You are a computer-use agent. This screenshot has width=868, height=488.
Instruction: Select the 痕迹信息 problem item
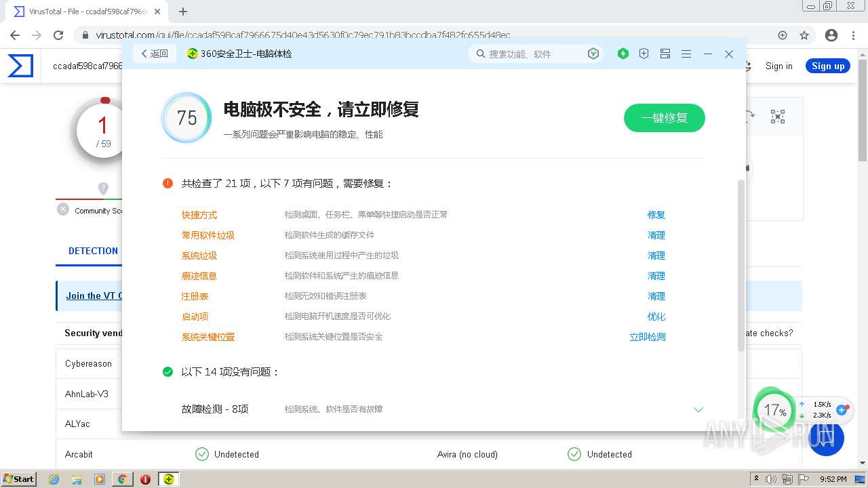click(199, 276)
